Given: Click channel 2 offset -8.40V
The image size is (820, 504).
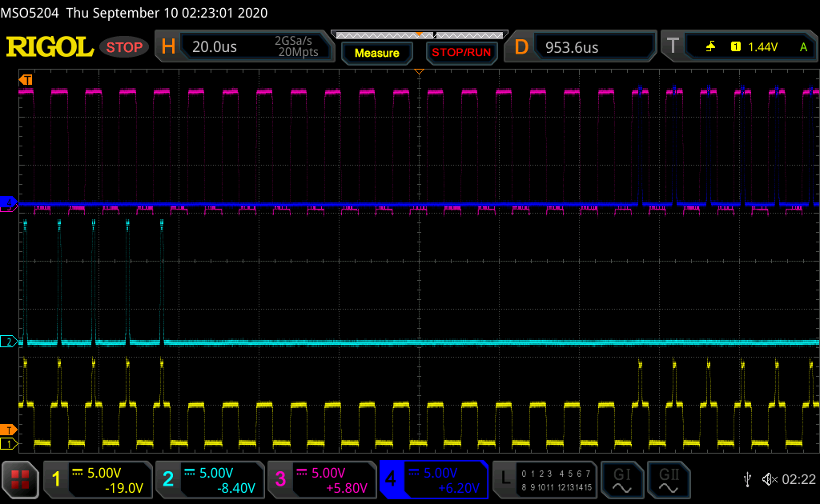Looking at the screenshot, I should click(x=236, y=488).
